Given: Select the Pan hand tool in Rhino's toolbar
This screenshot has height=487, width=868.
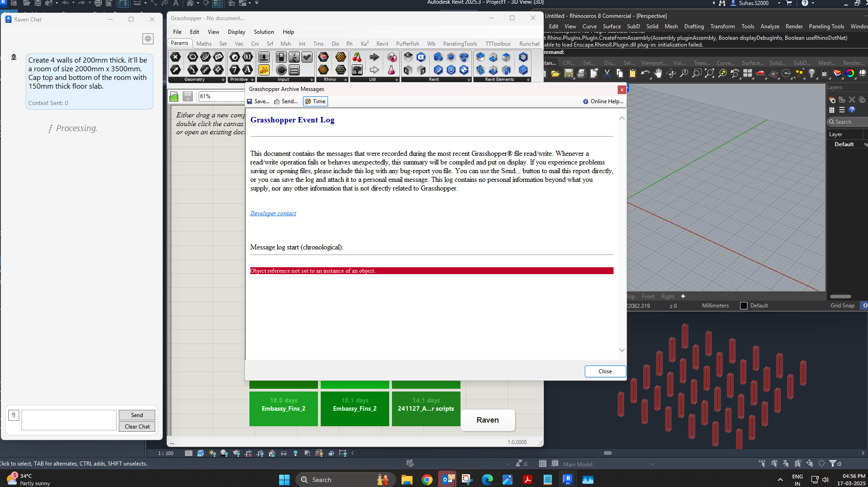Looking at the screenshot, I should 658,74.
